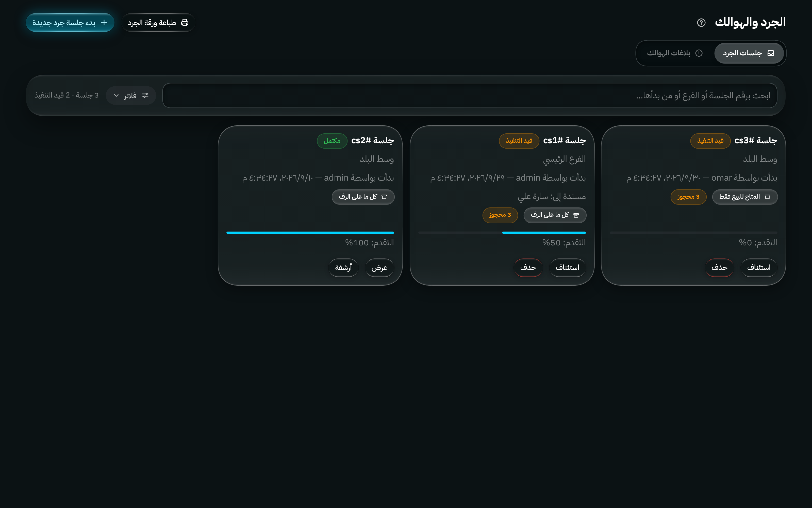812x508 pixels.
Task: Click the omar started-by line on cs3
Action: coord(702,178)
